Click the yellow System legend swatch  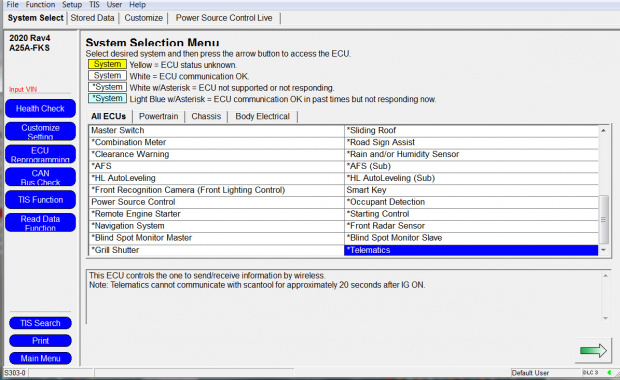(x=107, y=64)
